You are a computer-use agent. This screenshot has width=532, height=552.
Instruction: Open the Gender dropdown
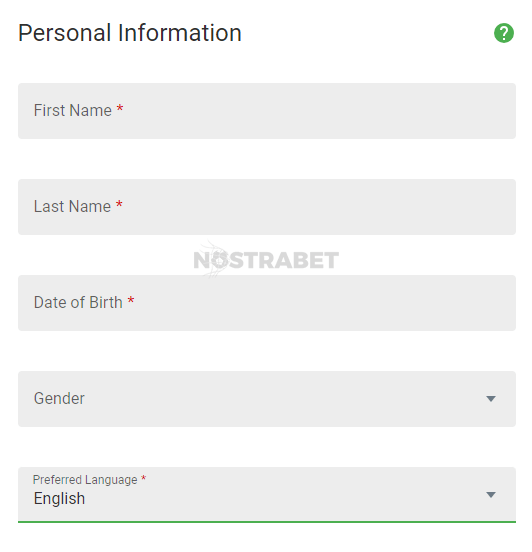click(x=267, y=399)
